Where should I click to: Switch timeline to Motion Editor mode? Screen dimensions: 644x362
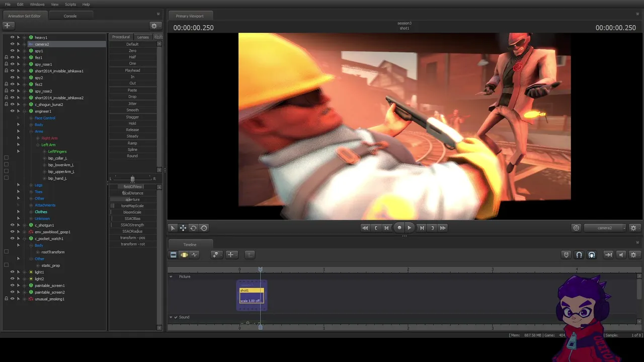click(x=184, y=255)
